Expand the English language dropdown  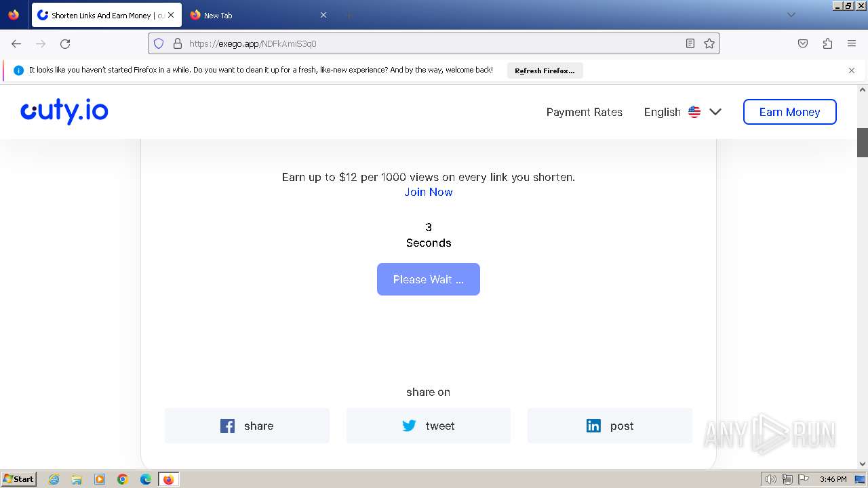click(683, 112)
